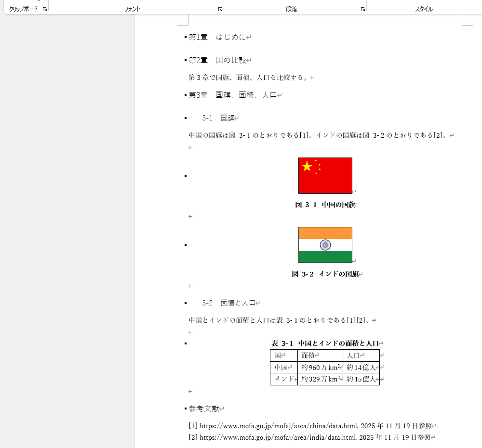Select the Chinese flag image
The height and width of the screenshot is (448, 482).
point(325,175)
